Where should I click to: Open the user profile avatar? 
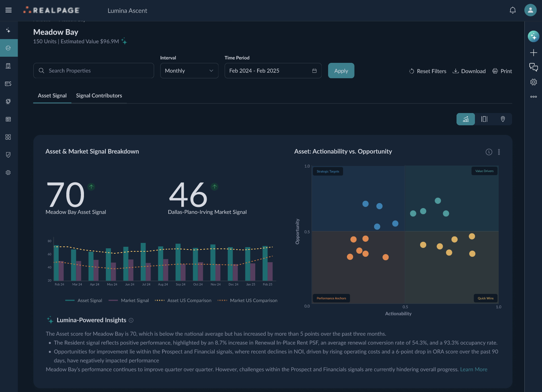click(531, 10)
